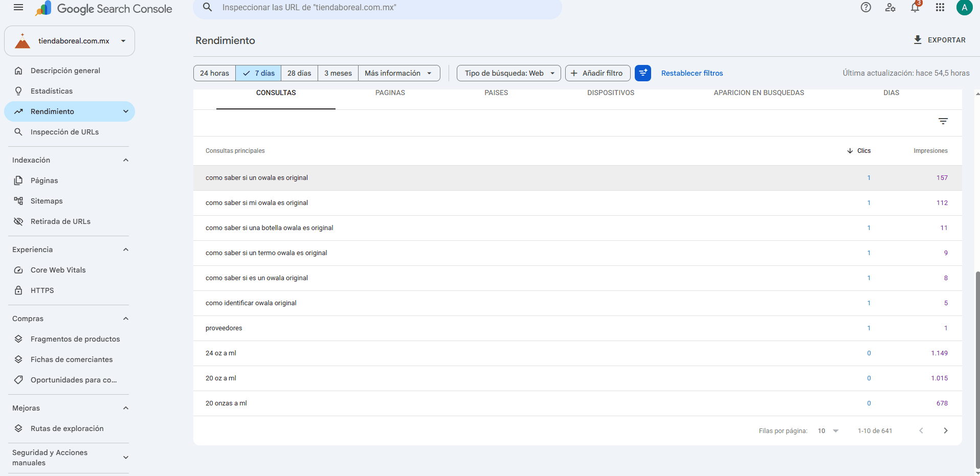Open Core Web Vitals report
This screenshot has height=476, width=980.
pos(70,270)
